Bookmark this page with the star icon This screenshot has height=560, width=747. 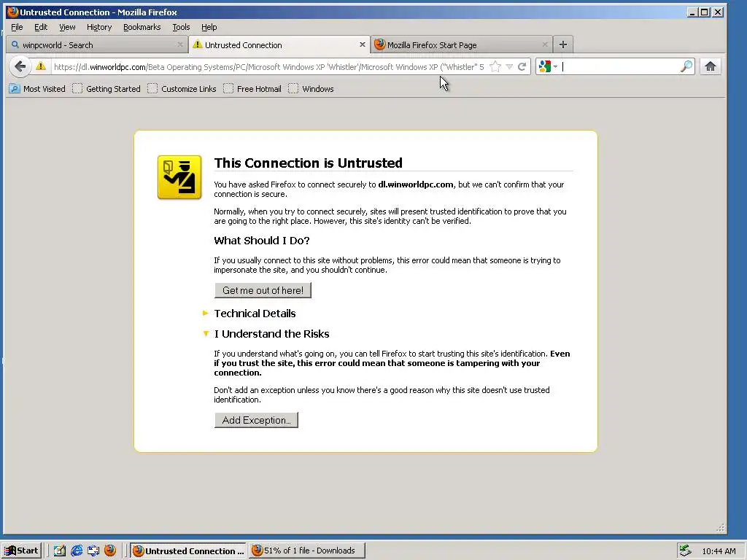click(x=495, y=66)
